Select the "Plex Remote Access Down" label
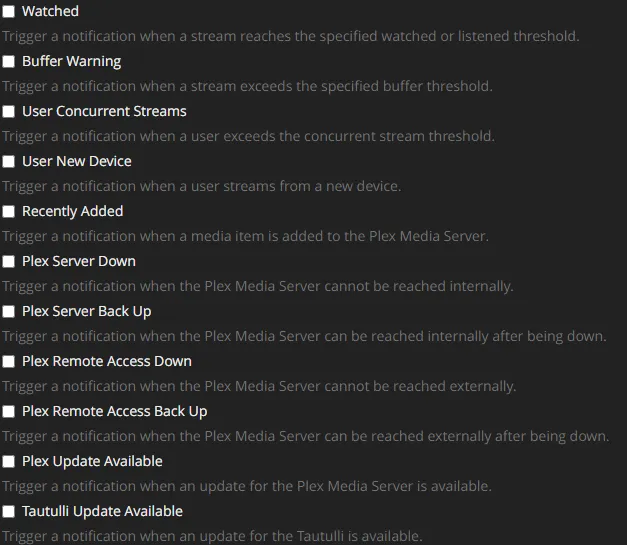The height and width of the screenshot is (545, 627). pos(107,361)
